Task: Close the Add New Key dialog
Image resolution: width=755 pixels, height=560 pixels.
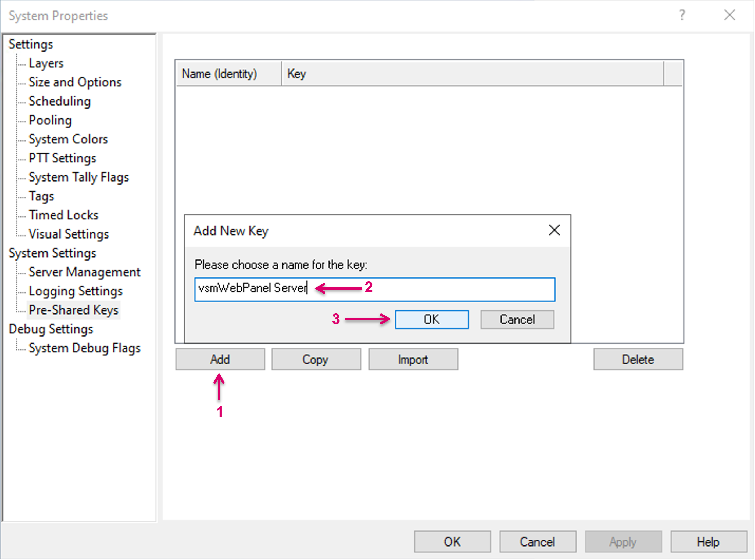Action: [554, 230]
